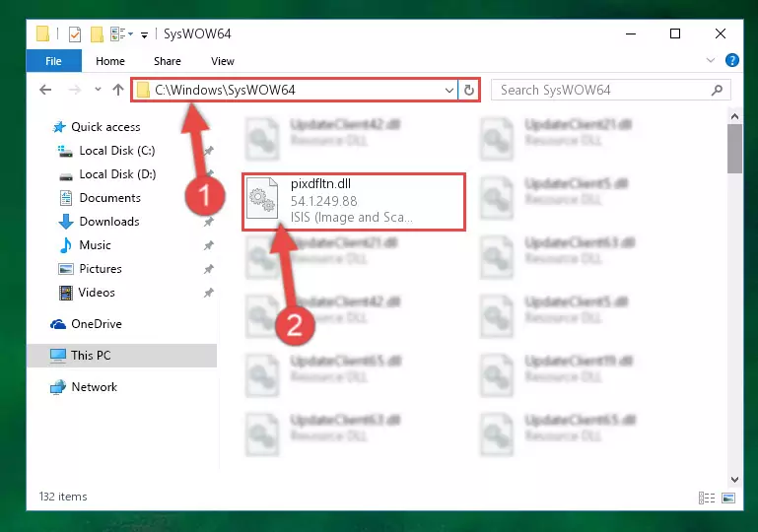Click the folder icon in title bar
Image resolution: width=758 pixels, height=532 pixels.
point(43,33)
